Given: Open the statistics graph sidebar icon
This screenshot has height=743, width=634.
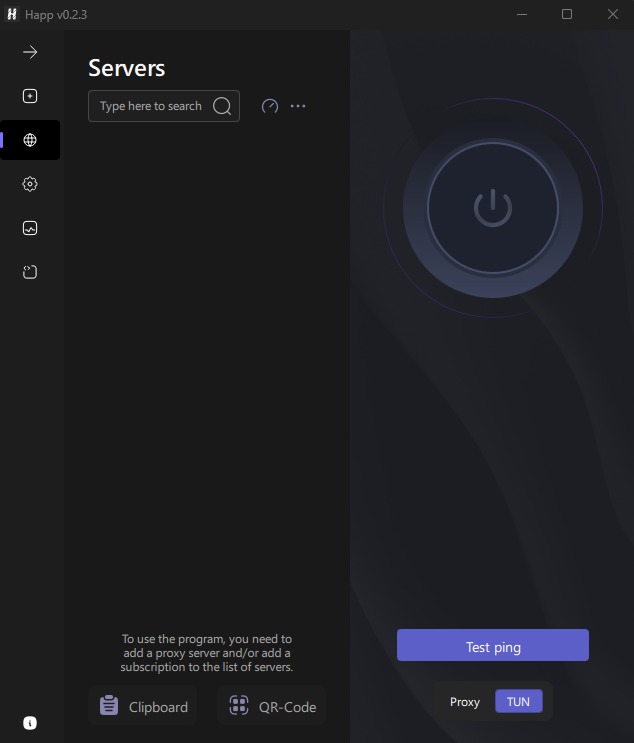Looking at the screenshot, I should pos(30,228).
